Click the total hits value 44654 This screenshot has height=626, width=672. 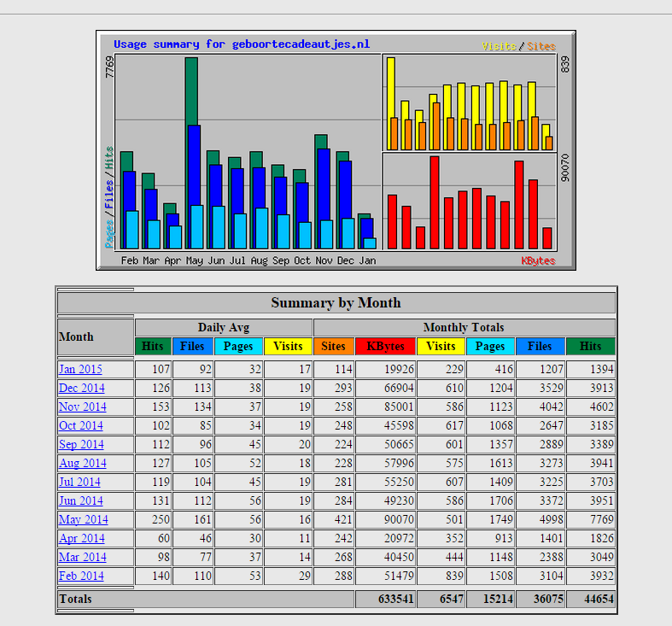(x=599, y=599)
